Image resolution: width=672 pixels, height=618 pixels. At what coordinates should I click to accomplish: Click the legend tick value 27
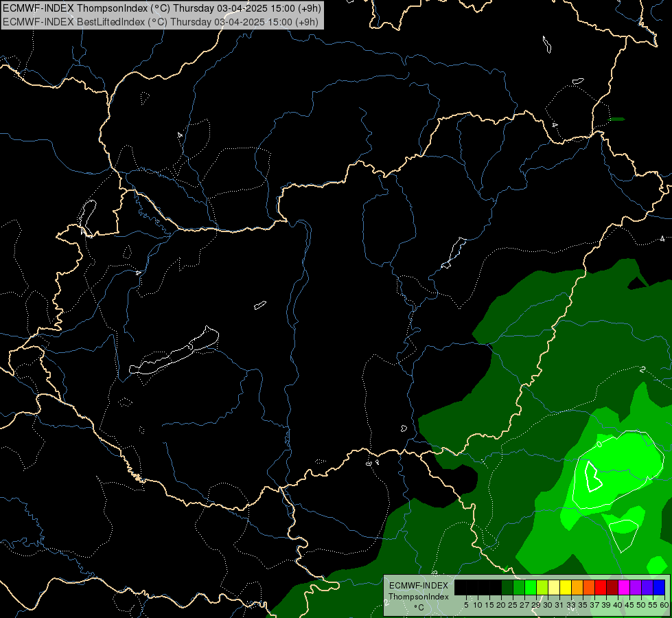(x=524, y=605)
